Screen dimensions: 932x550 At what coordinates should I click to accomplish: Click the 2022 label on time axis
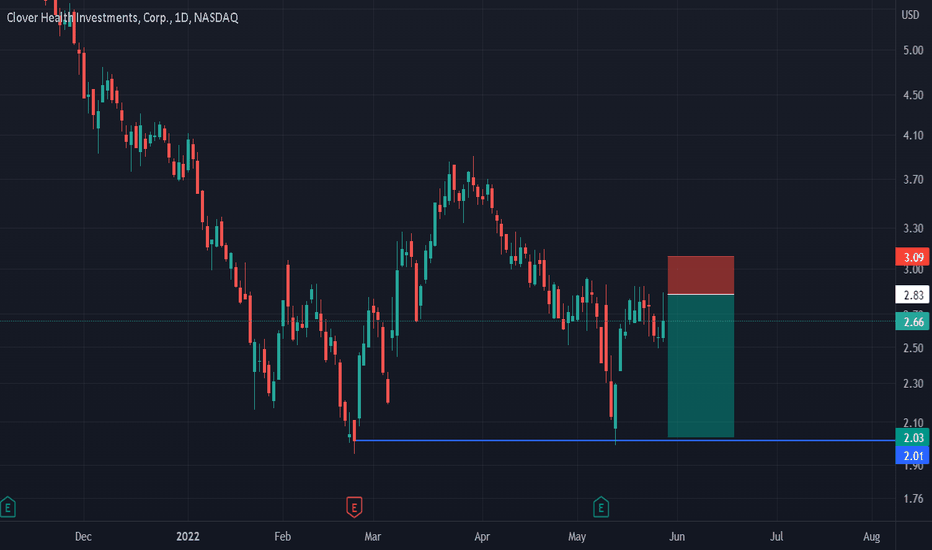[x=188, y=536]
